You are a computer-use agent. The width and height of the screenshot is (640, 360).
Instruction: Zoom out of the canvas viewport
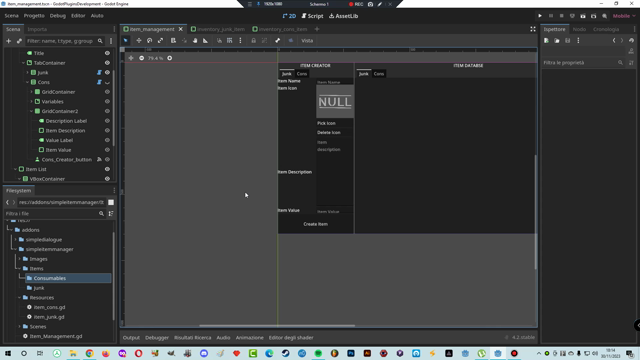pos(142,58)
